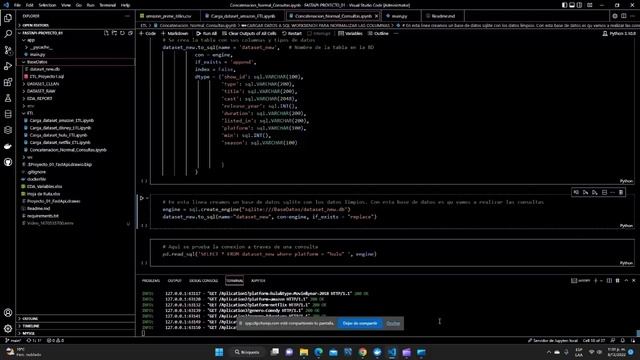Switch to the DEBUG CONSOLE panel tab
Image resolution: width=640 pixels, height=360 pixels.
pos(204,280)
